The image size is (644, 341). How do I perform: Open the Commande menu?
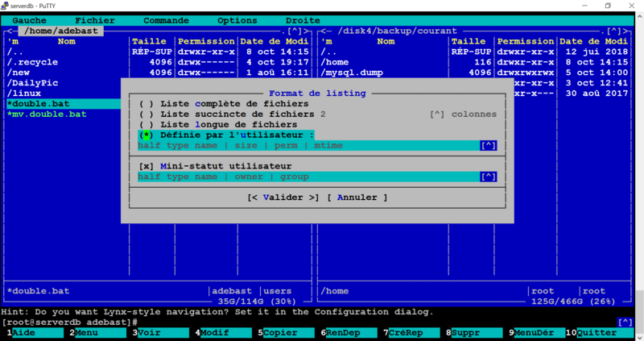(166, 21)
